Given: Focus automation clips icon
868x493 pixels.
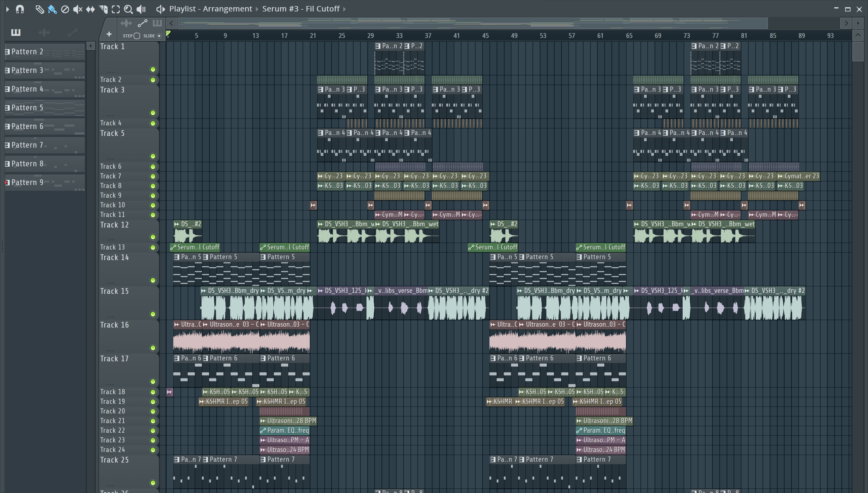Looking at the screenshot, I should (142, 23).
